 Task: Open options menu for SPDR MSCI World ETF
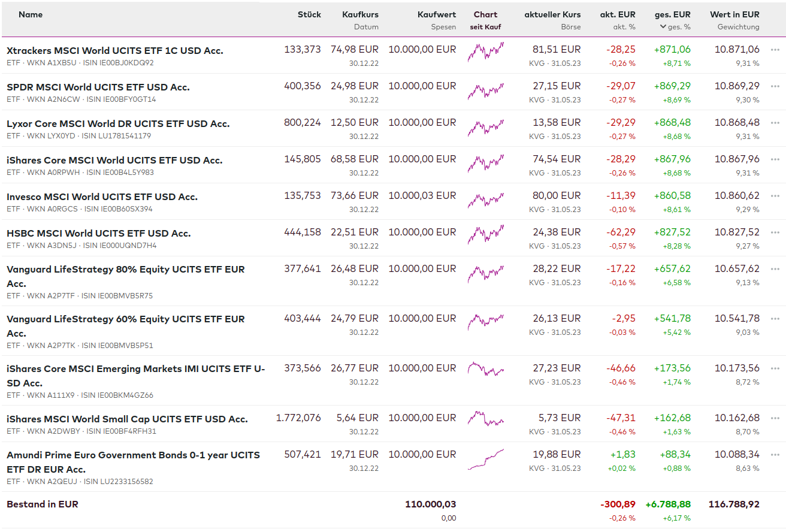pyautogui.click(x=775, y=86)
